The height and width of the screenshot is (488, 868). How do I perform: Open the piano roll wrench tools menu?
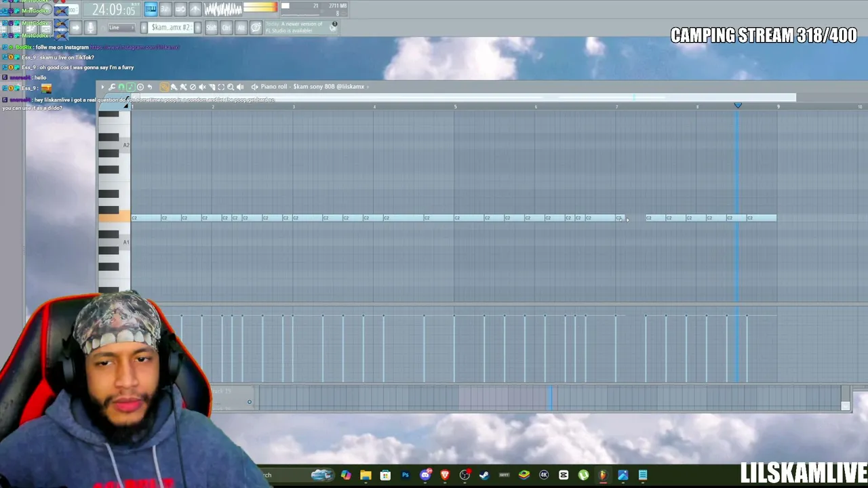tap(112, 87)
